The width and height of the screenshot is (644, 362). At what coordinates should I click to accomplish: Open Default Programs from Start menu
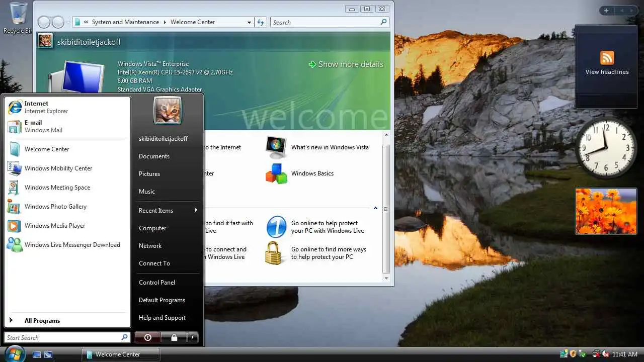168,300
